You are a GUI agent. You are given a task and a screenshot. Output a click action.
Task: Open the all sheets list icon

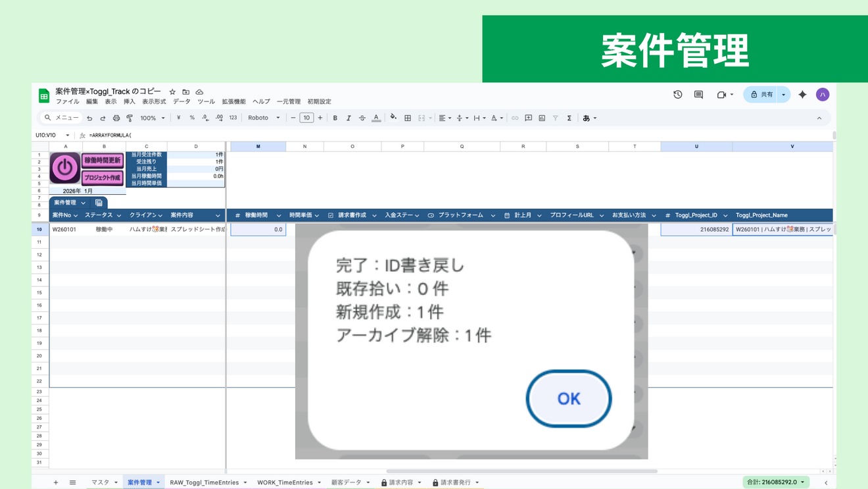(72, 482)
